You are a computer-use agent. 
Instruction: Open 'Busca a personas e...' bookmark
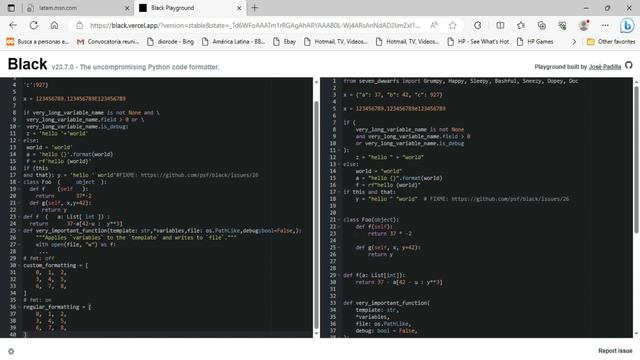click(x=38, y=42)
